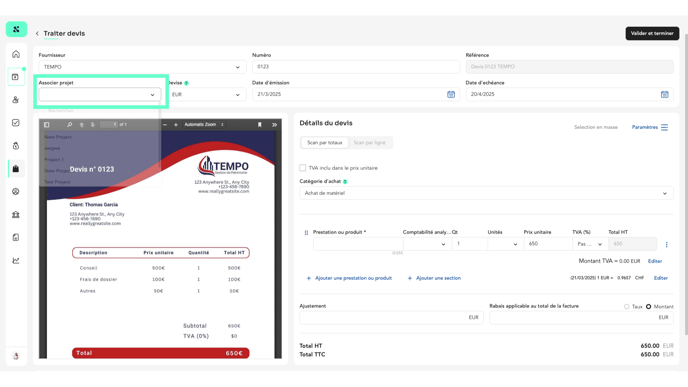Click Editer next to exchange rate CHF
The width and height of the screenshot is (688, 387).
click(660, 278)
